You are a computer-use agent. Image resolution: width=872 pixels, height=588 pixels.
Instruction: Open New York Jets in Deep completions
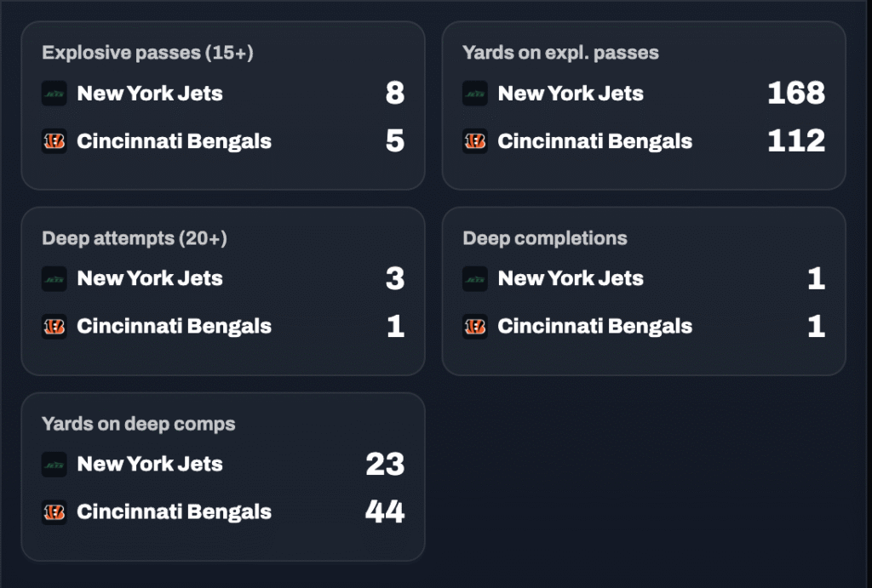(x=571, y=278)
